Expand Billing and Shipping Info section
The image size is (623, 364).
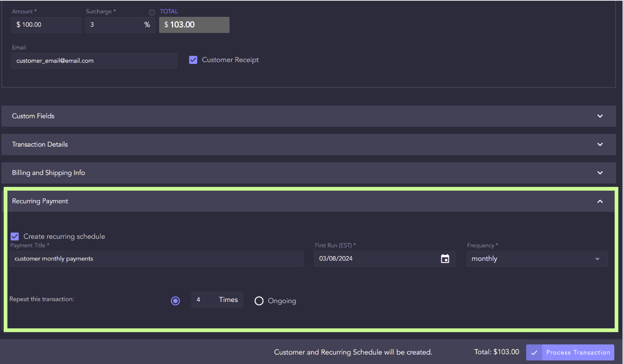(x=309, y=173)
